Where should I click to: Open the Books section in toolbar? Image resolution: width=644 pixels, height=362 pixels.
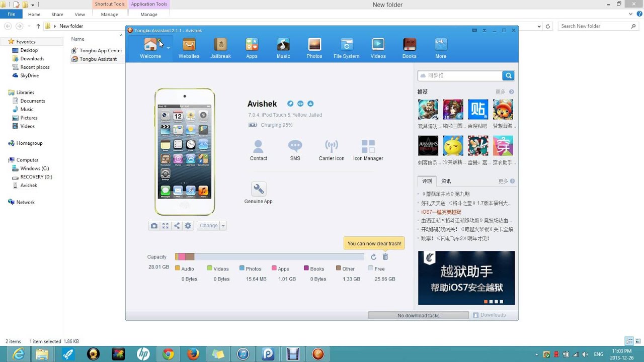[x=409, y=48]
